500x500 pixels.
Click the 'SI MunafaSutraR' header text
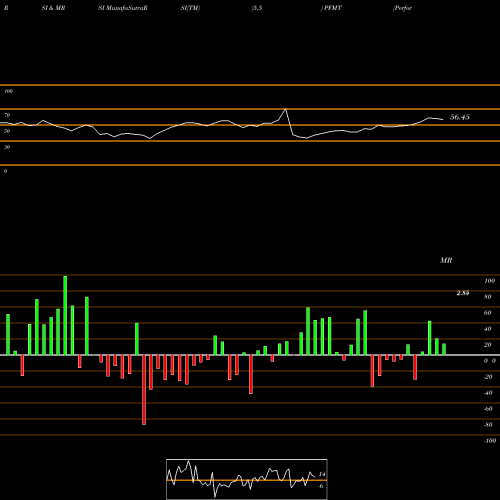123,8
